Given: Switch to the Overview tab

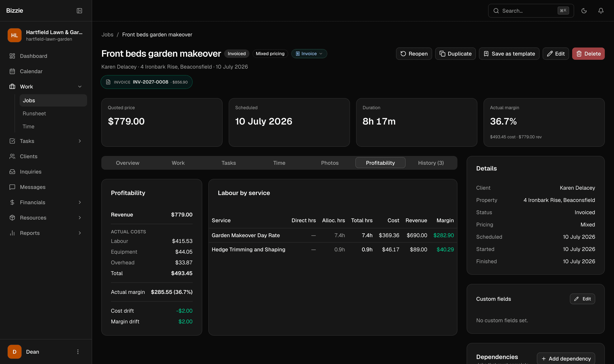Looking at the screenshot, I should pyautogui.click(x=127, y=163).
